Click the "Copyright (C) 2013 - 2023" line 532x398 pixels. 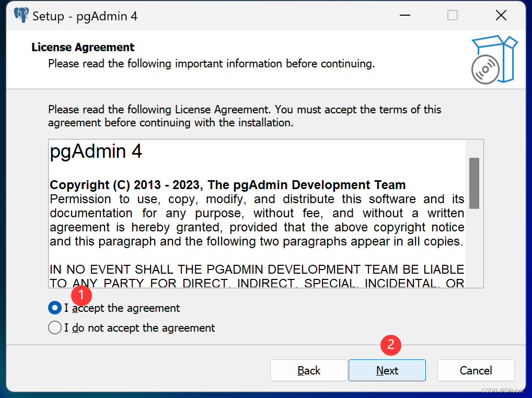pos(228,185)
